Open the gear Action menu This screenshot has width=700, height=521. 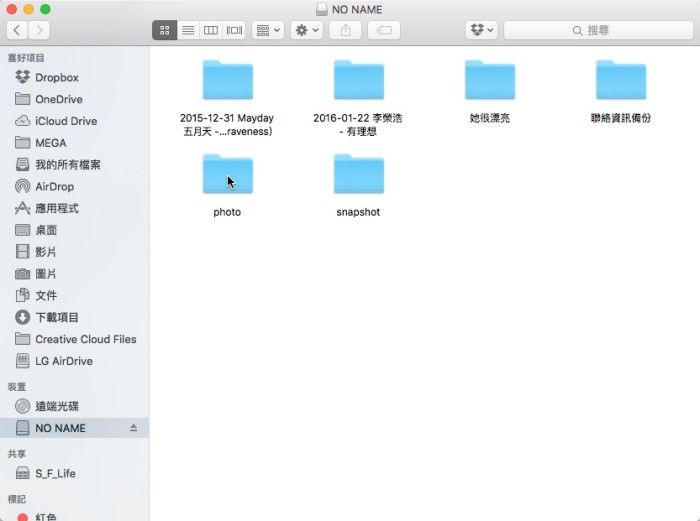(x=307, y=30)
